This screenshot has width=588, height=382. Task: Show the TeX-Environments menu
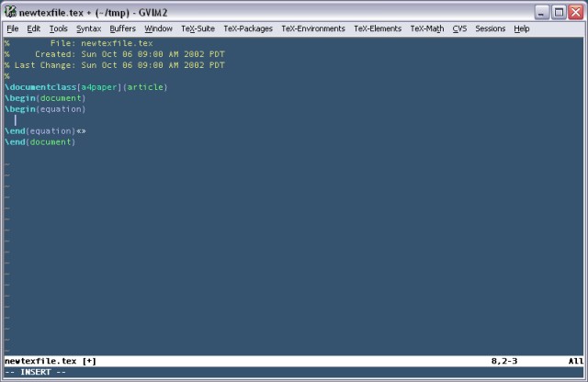click(313, 28)
